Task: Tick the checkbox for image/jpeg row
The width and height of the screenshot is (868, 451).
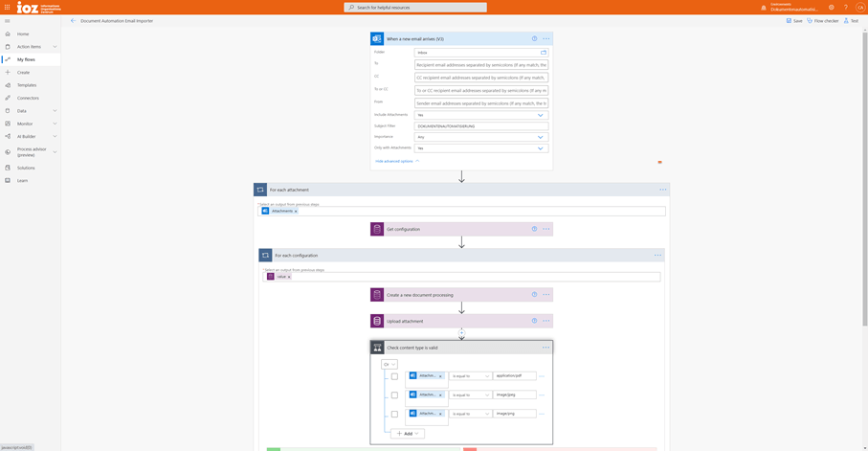Action: click(x=394, y=395)
